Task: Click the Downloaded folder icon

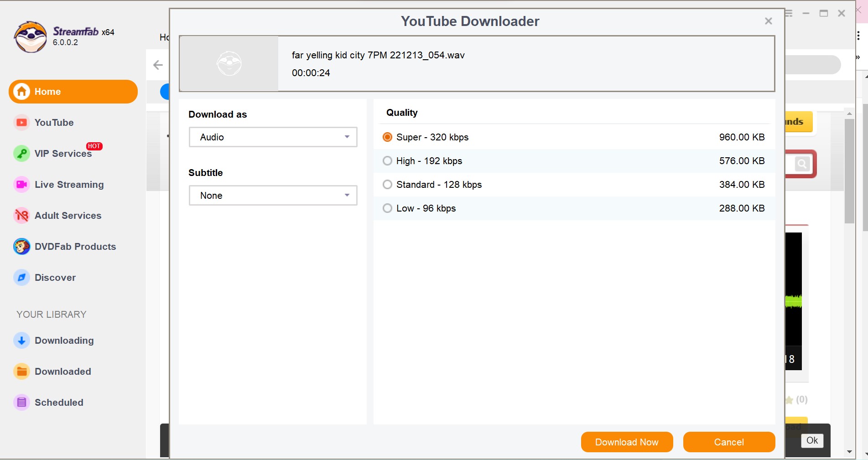Action: tap(21, 372)
